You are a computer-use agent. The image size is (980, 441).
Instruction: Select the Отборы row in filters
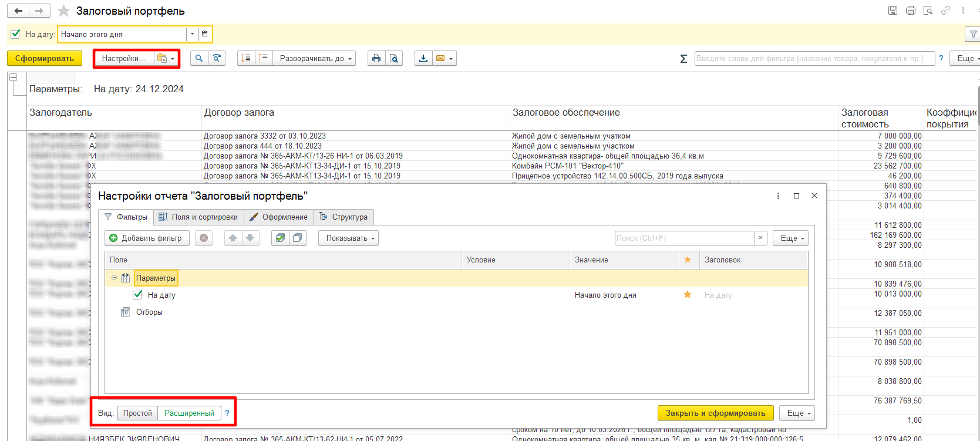[x=456, y=312]
